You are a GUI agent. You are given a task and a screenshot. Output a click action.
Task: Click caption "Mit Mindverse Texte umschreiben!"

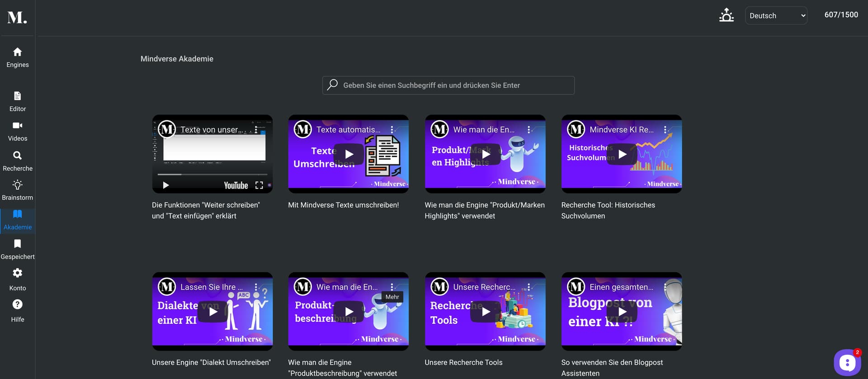click(344, 205)
